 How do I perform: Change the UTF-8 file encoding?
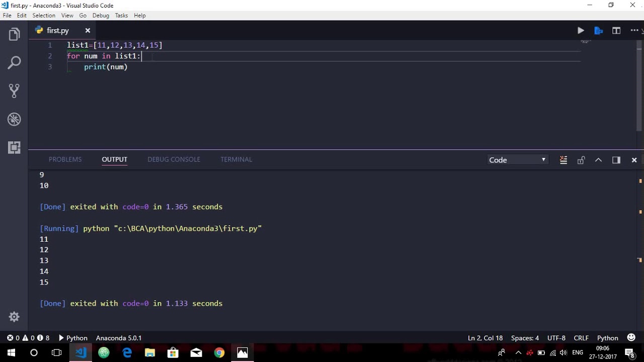click(x=556, y=338)
